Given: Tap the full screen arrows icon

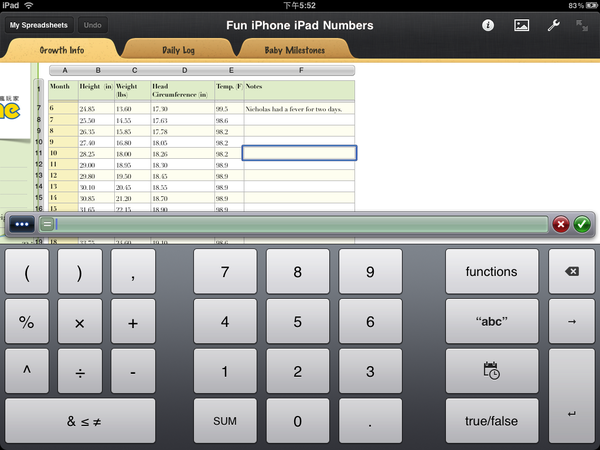Looking at the screenshot, I should tap(582, 25).
